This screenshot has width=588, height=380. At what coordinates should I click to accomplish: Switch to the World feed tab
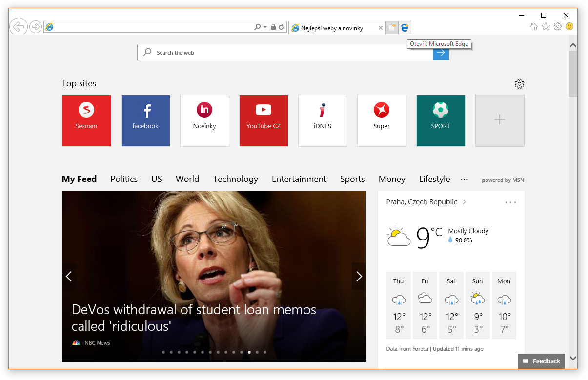tap(187, 179)
